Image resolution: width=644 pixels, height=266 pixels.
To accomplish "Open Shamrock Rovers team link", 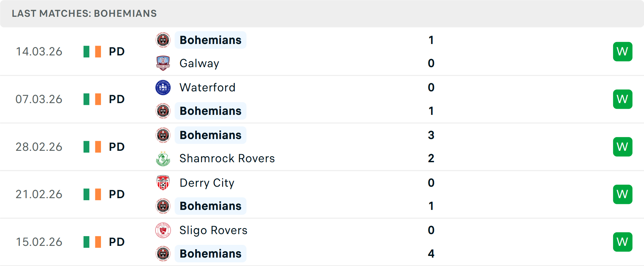I will pyautogui.click(x=227, y=159).
